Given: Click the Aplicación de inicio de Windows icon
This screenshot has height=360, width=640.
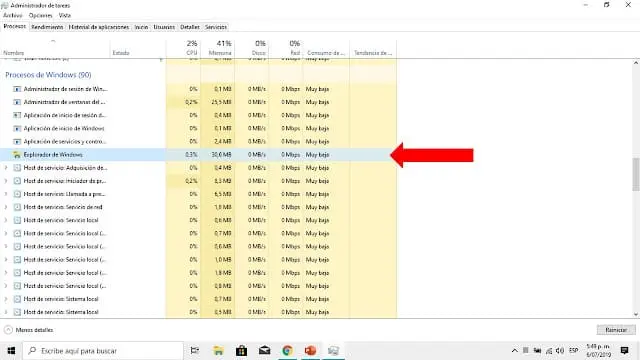Looking at the screenshot, I should (17, 128).
